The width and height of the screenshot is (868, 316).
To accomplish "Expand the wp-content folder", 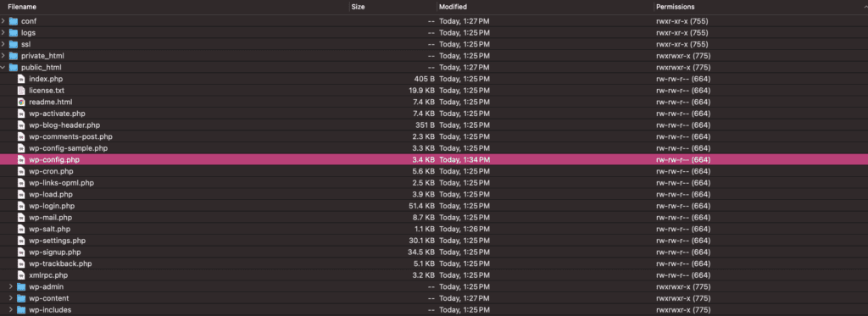I will coord(11,298).
